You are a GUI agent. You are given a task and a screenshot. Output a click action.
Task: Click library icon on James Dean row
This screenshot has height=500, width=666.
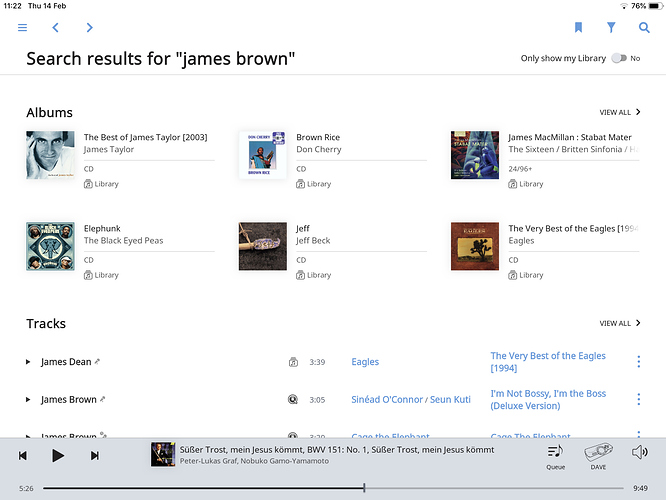click(x=293, y=362)
